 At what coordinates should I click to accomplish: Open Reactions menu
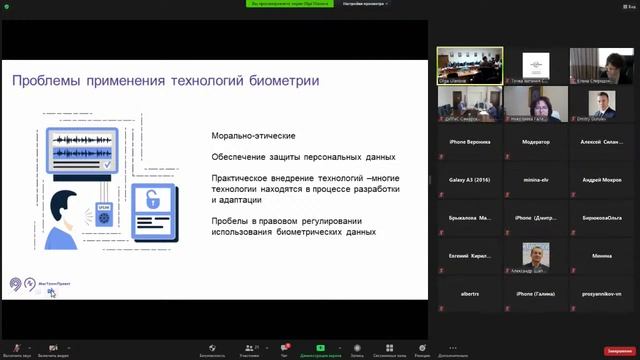(422, 350)
